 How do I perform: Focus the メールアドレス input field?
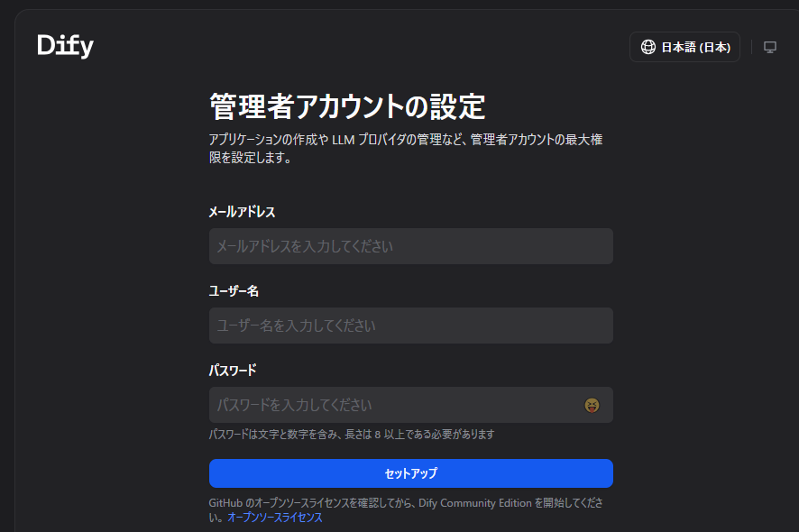(x=410, y=246)
